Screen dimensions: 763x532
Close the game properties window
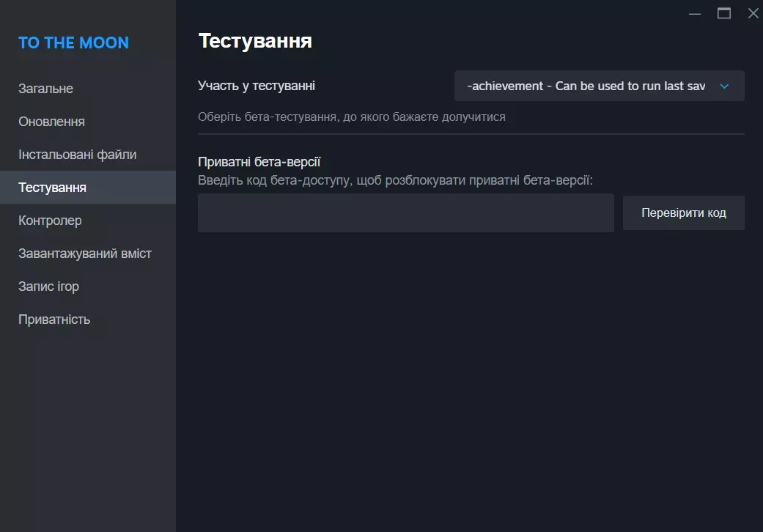click(x=753, y=13)
